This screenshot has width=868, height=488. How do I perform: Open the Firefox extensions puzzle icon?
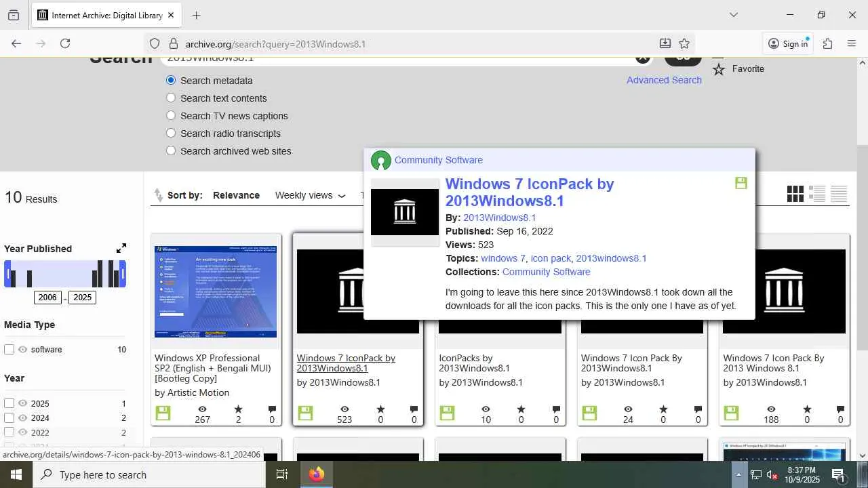pyautogui.click(x=827, y=43)
